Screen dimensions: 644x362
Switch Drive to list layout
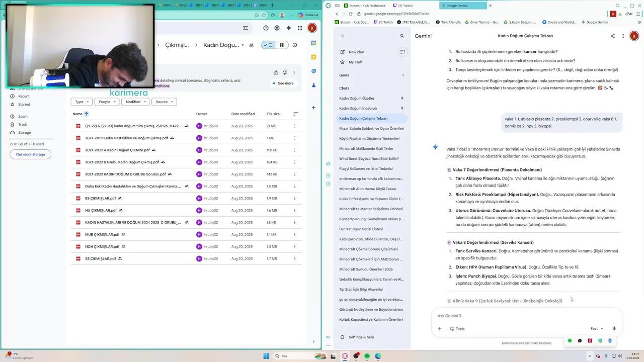(x=268, y=45)
